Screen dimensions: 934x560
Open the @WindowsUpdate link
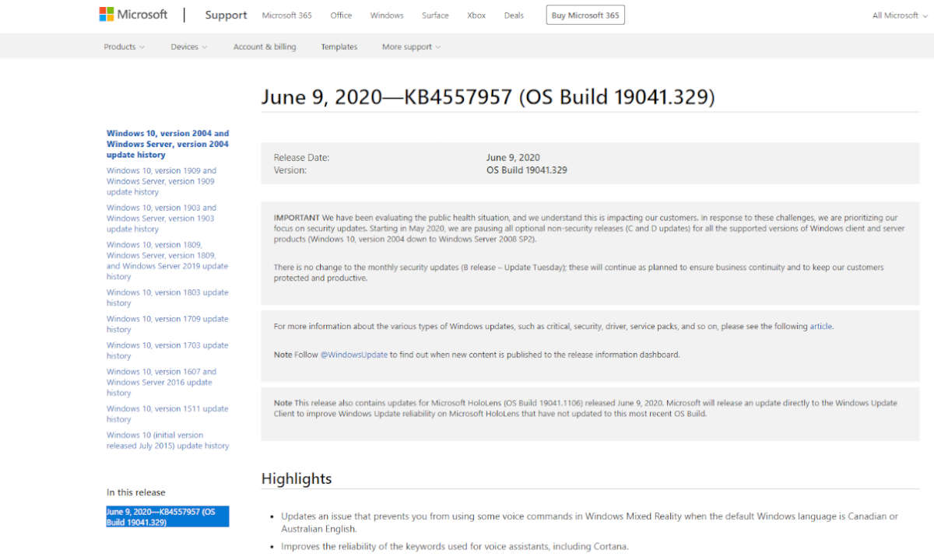[353, 355]
